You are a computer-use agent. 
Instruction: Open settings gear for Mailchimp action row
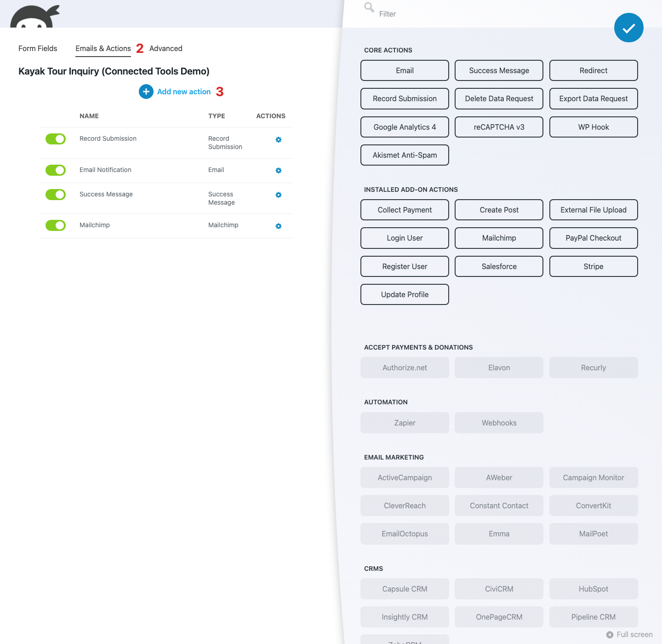(x=279, y=226)
